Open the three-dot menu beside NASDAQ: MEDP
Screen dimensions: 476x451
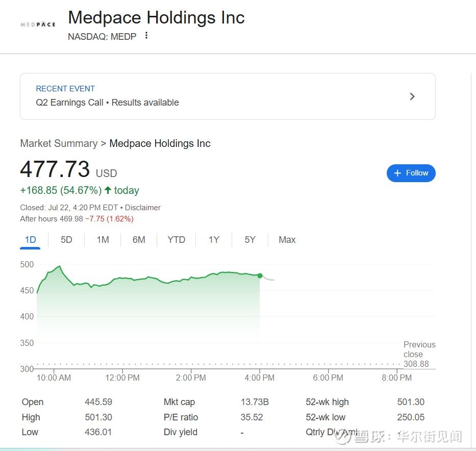(146, 36)
